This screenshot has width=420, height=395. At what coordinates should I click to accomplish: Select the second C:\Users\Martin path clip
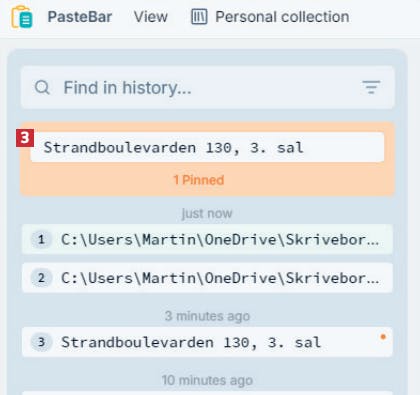207,278
